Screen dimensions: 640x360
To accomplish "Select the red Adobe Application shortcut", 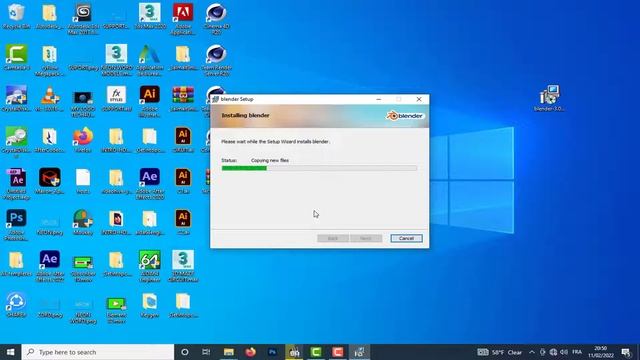I will point(183,18).
